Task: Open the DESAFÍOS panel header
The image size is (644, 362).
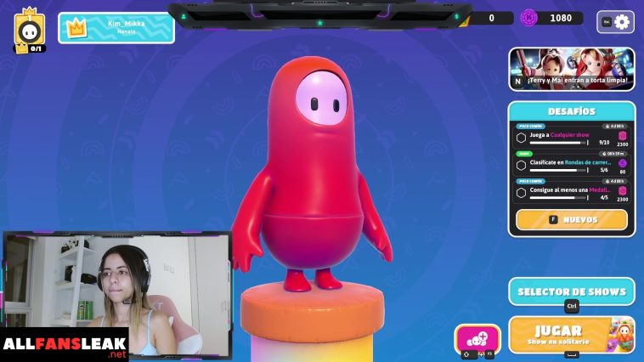Action: (571, 111)
